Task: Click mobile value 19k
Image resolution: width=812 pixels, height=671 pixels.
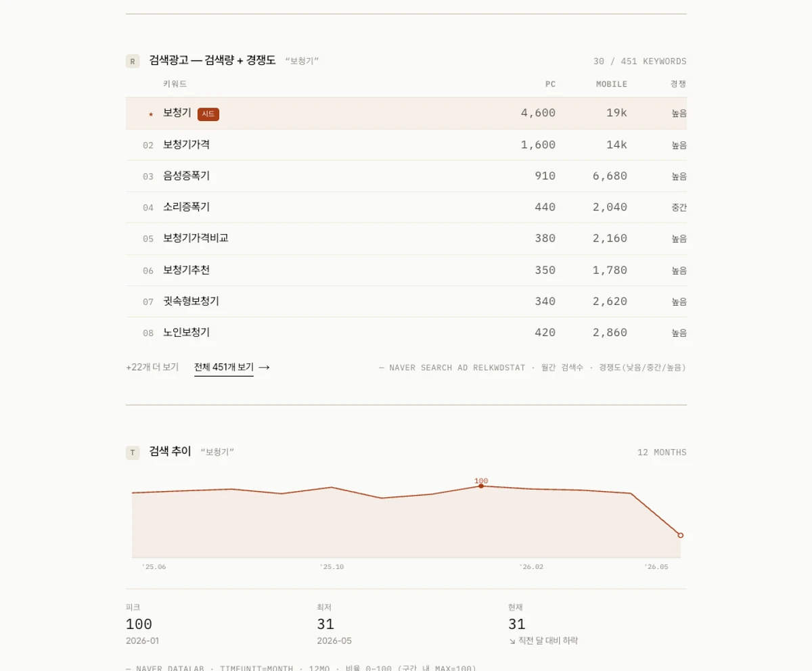Action: [x=616, y=113]
